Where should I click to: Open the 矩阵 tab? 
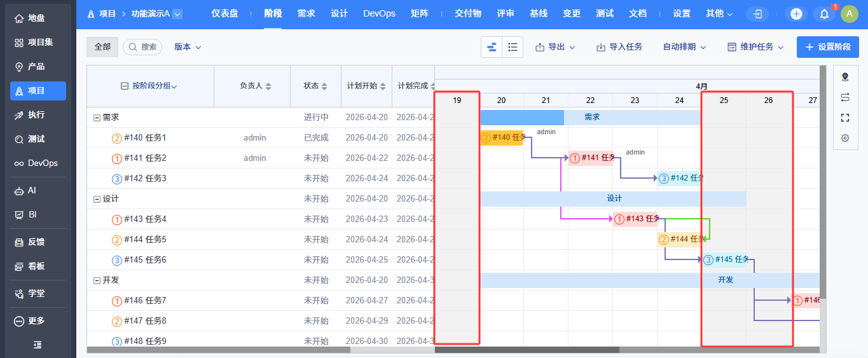point(419,14)
